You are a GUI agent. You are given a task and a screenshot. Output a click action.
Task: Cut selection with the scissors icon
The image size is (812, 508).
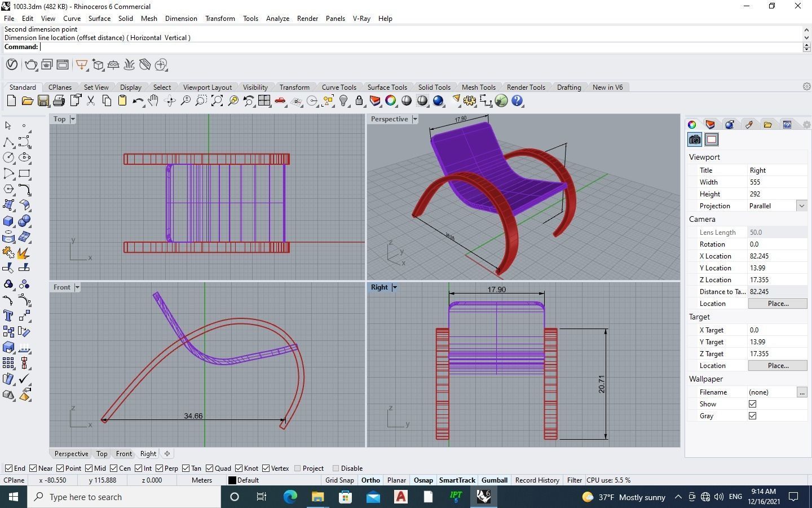(x=90, y=101)
